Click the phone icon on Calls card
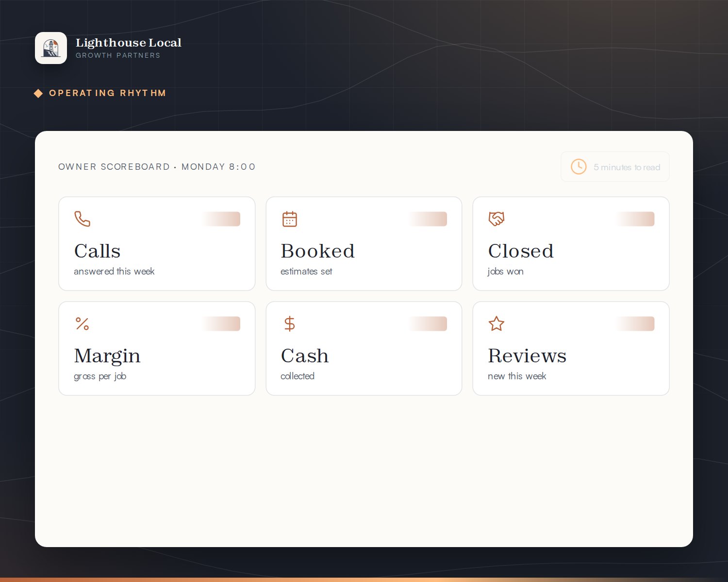Screen dimensions: 728x582 coord(83,219)
